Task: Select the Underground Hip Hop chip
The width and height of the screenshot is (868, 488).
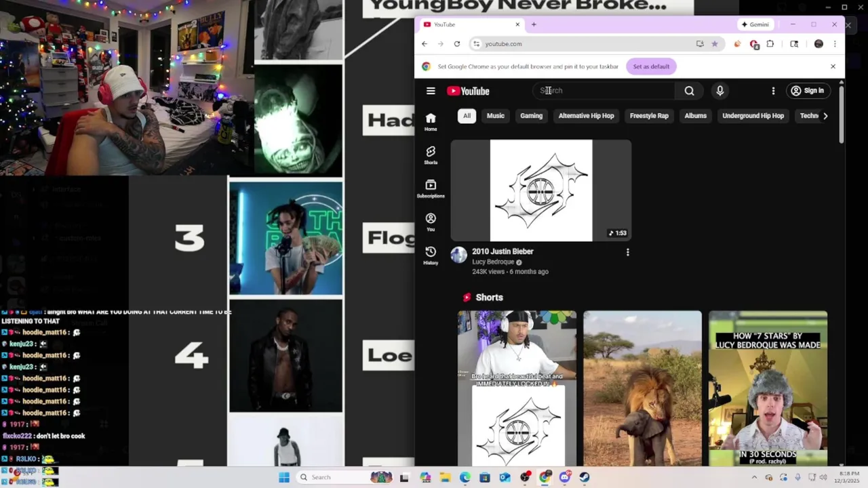Action: (753, 116)
